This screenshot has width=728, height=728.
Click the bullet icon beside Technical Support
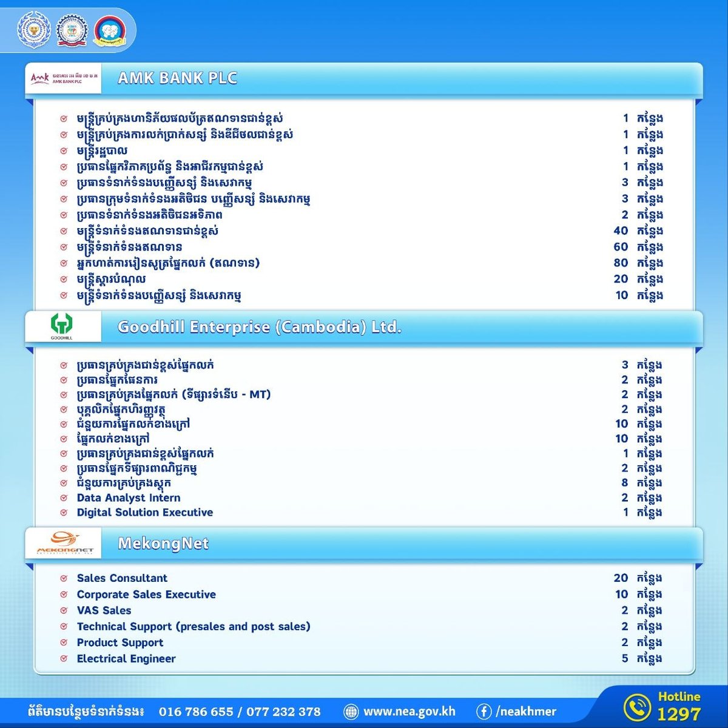point(64,627)
